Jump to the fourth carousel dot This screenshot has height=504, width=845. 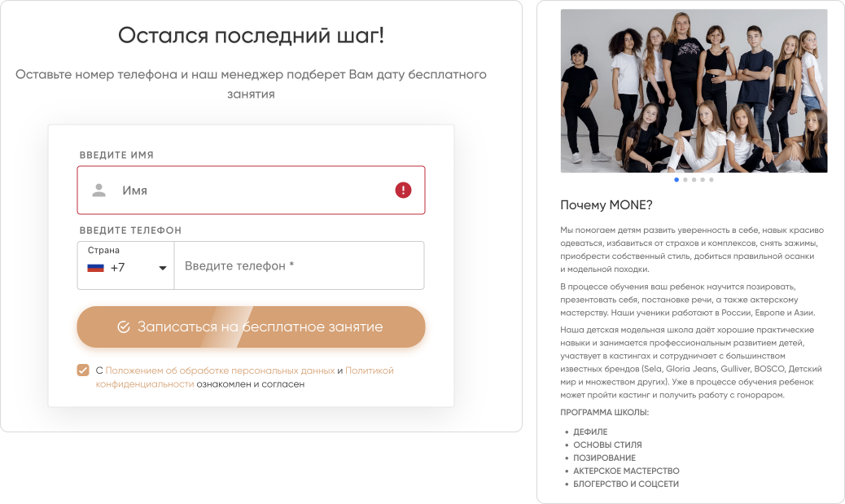703,179
